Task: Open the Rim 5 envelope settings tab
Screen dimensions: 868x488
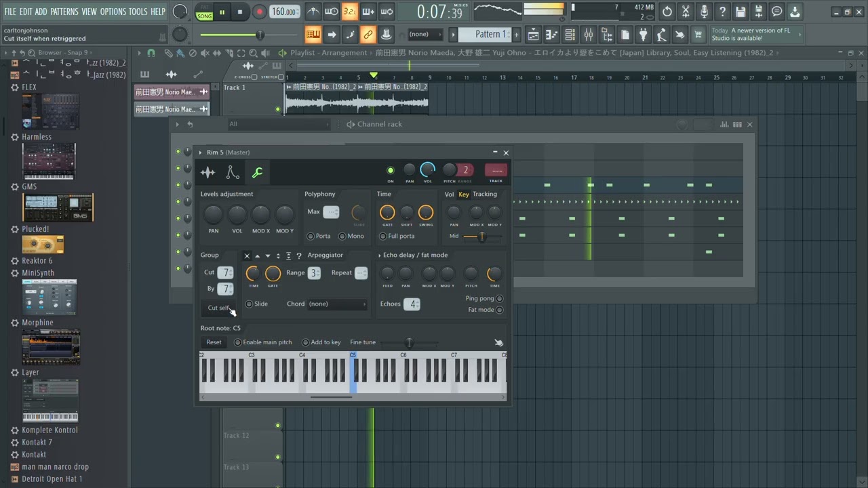Action: tap(233, 173)
